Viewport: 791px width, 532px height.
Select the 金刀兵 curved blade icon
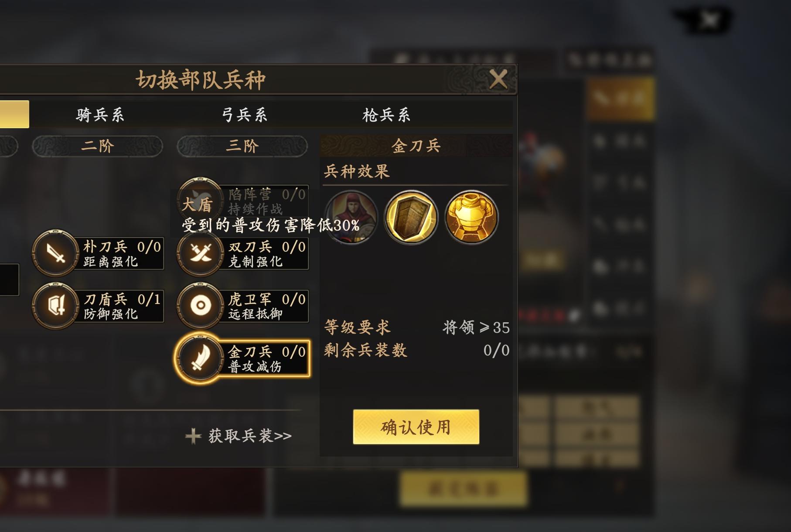point(201,358)
